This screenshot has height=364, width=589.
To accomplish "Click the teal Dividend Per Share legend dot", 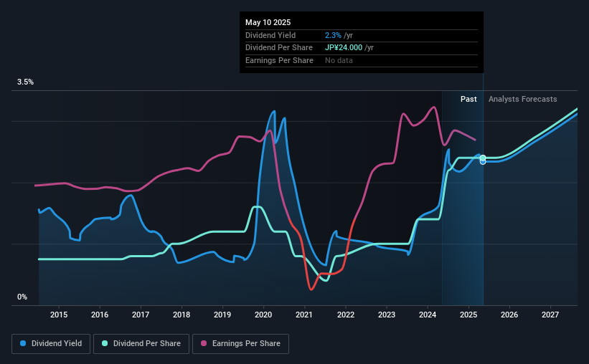I will click(105, 343).
